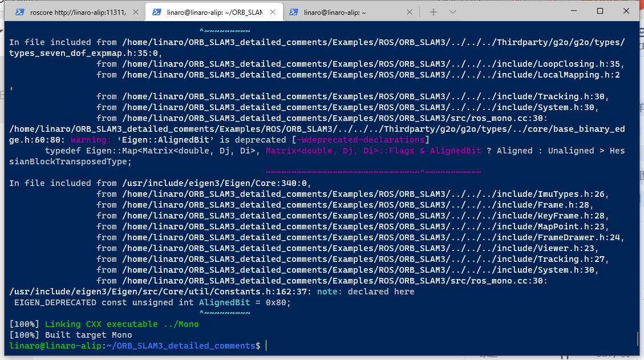The width and height of the screenshot is (644, 360).
Task: Click the 'MapPoint.h:23' include line
Action: coord(353,226)
